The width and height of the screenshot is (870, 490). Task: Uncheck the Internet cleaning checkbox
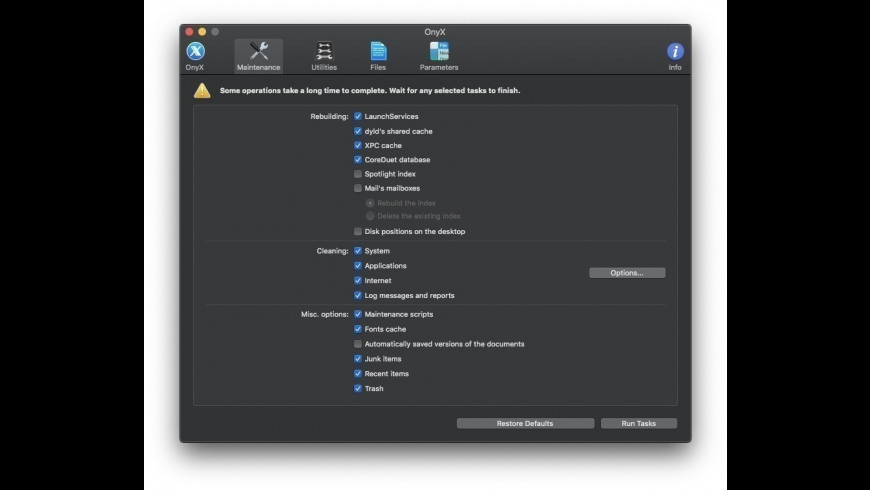pyautogui.click(x=358, y=280)
